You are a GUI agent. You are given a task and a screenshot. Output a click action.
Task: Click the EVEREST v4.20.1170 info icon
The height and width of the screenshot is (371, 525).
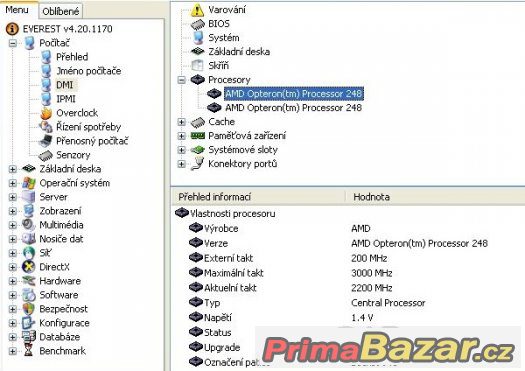[12, 29]
